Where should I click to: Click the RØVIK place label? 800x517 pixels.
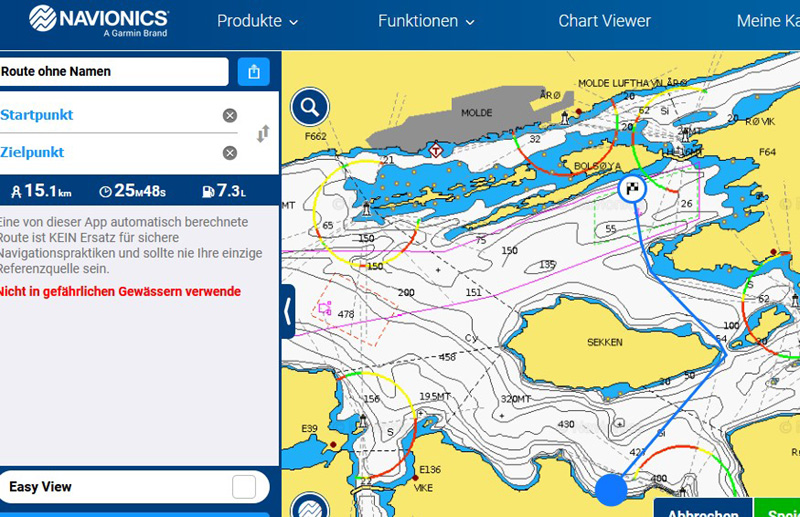[760, 121]
